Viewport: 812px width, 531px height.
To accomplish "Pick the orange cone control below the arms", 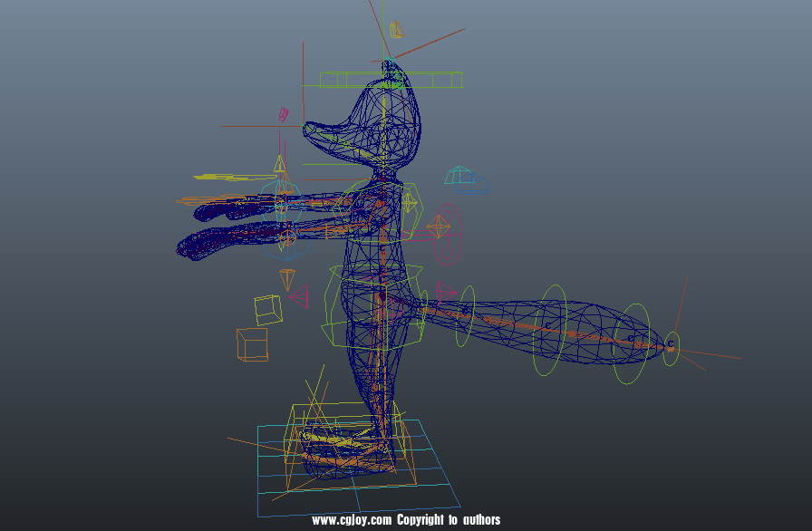I will click(x=287, y=275).
